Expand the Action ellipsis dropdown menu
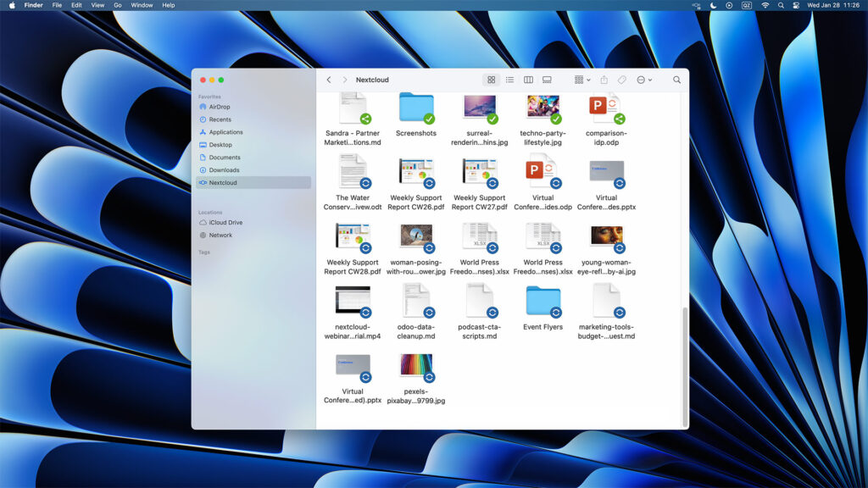 [x=644, y=80]
